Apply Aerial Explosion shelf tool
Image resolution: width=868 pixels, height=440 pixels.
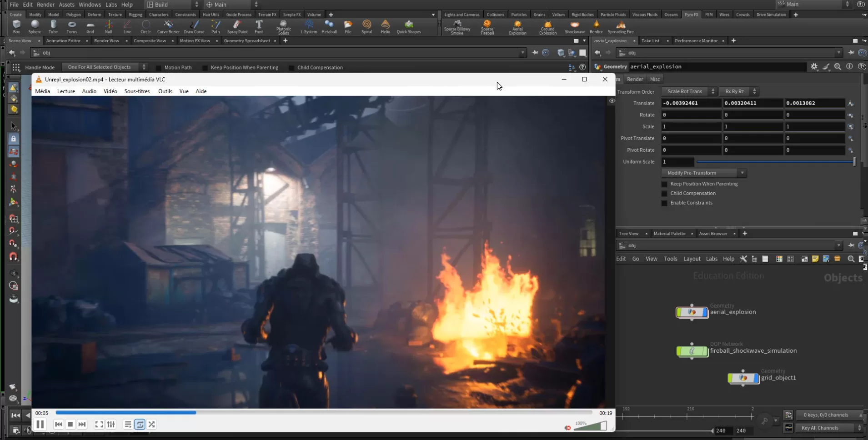tap(517, 27)
